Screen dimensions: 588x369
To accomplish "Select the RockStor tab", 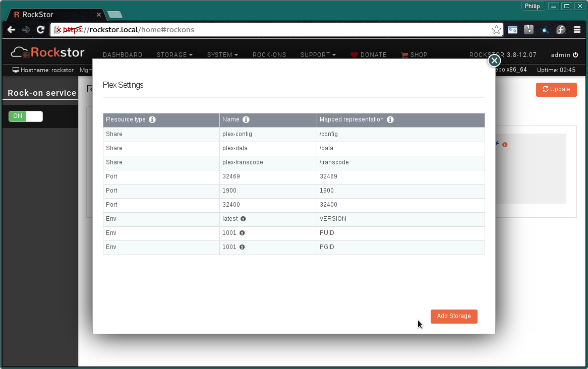I will [56, 15].
